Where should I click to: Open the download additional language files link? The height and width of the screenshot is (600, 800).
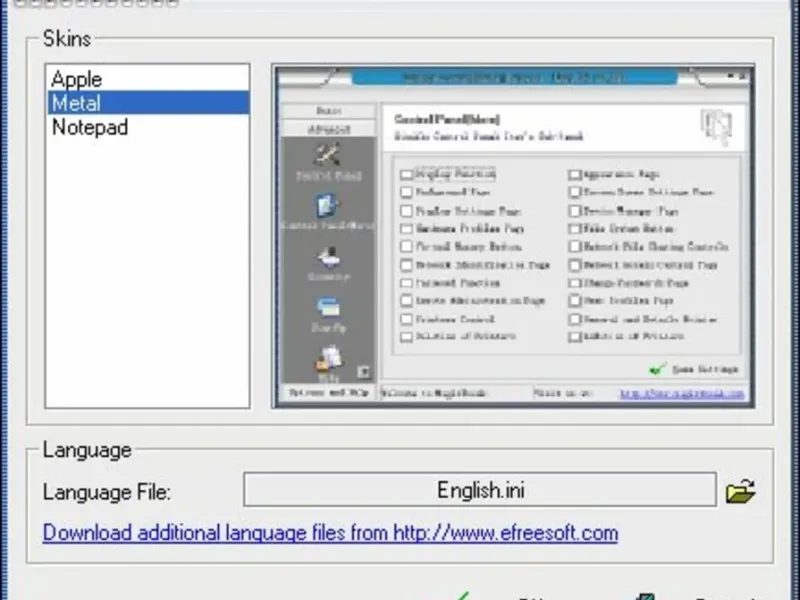[330, 533]
